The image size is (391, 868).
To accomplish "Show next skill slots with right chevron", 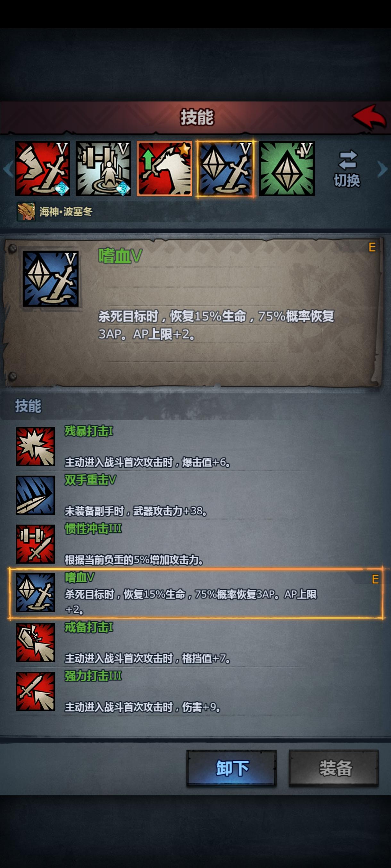I will click(x=383, y=169).
